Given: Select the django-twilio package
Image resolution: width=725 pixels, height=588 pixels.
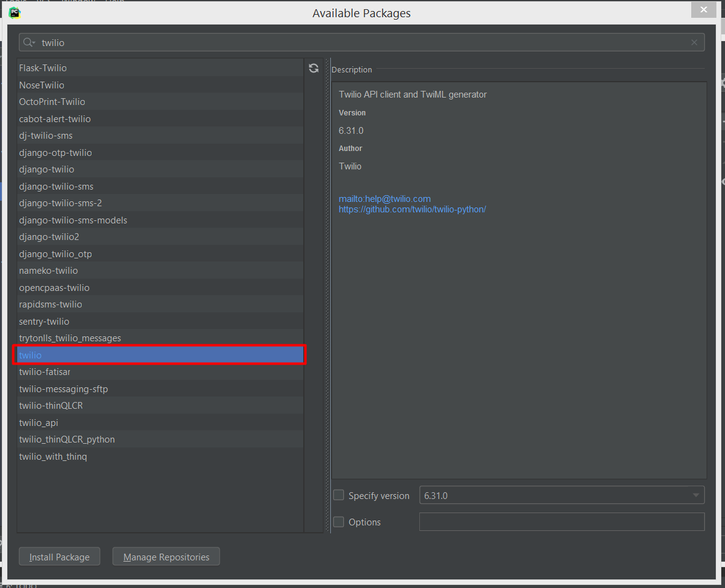Looking at the screenshot, I should pos(160,169).
